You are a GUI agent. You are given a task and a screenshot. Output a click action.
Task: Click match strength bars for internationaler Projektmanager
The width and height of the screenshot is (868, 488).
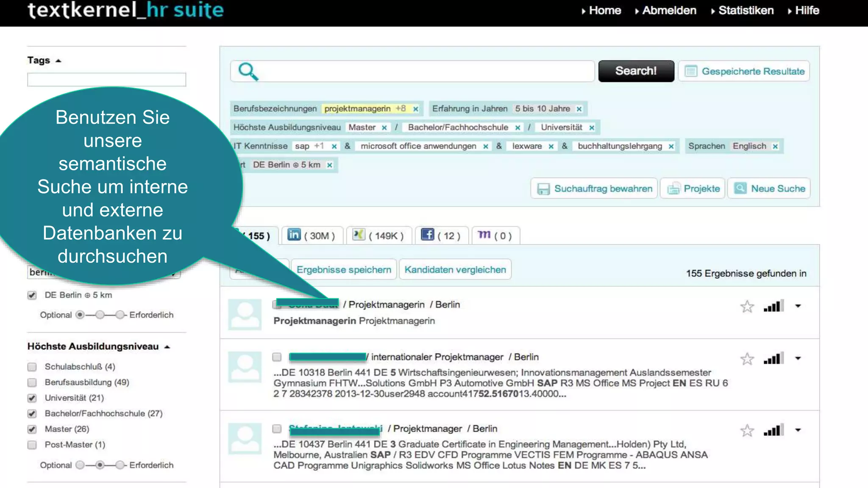[774, 358]
